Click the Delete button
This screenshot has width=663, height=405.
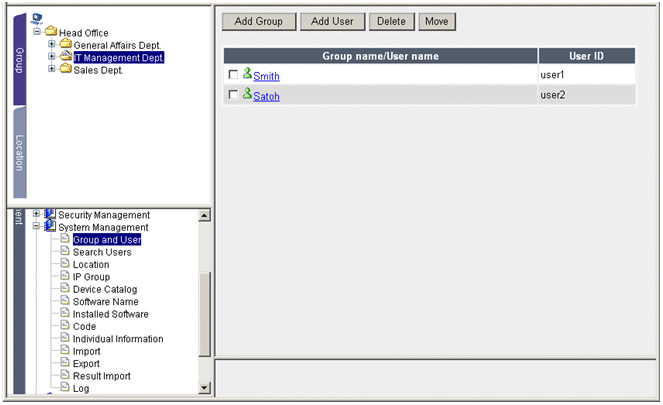[392, 22]
